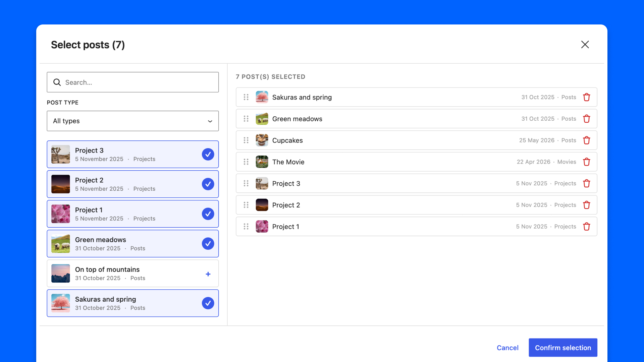Click the "On top of mountains" title

pyautogui.click(x=107, y=269)
